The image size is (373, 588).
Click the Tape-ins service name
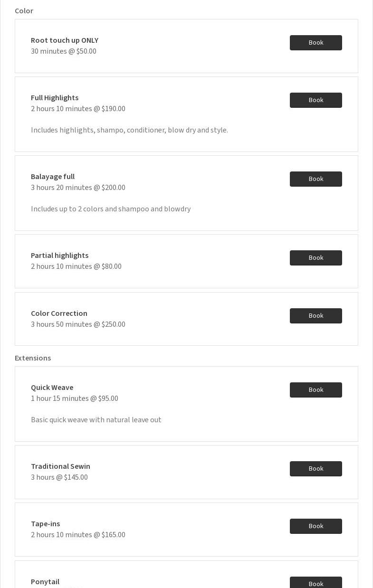[45, 524]
